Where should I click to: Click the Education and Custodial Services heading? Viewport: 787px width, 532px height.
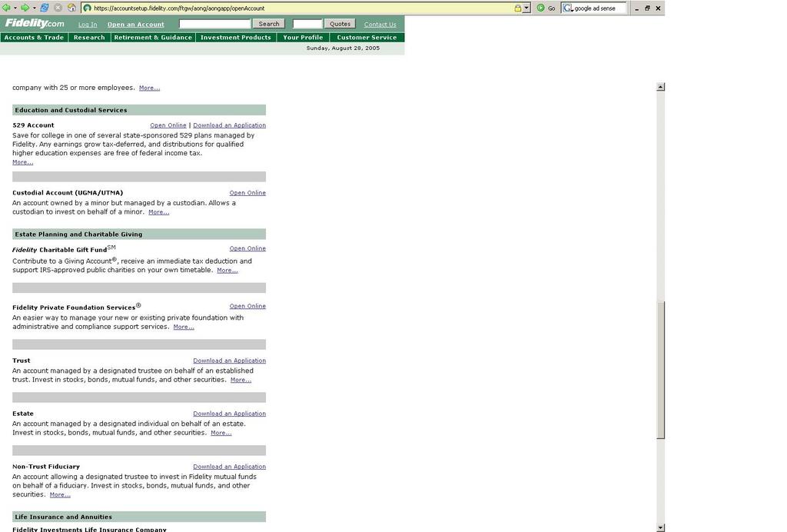tap(71, 111)
